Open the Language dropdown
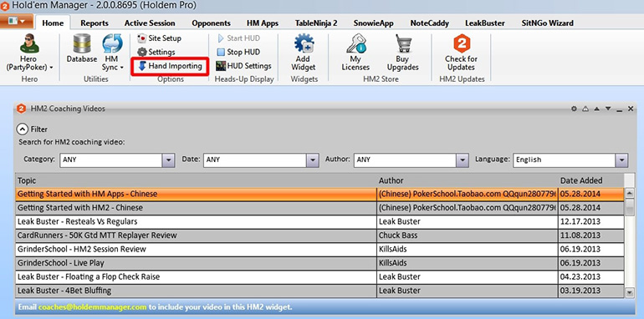This screenshot has height=319, width=644. (621, 159)
